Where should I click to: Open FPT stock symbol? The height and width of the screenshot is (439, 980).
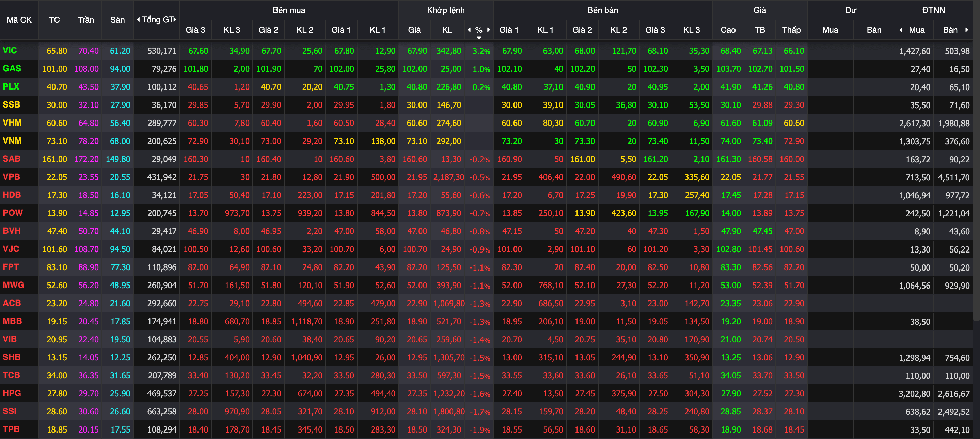tap(11, 267)
